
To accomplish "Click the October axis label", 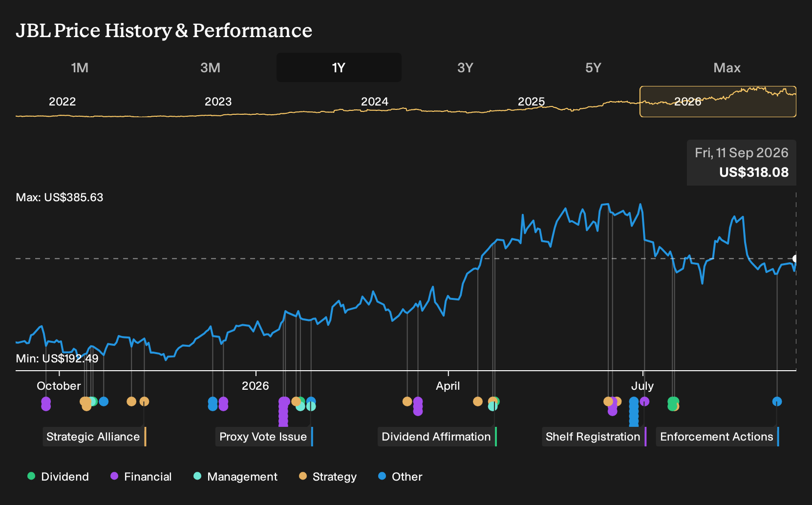I will pyautogui.click(x=59, y=386).
